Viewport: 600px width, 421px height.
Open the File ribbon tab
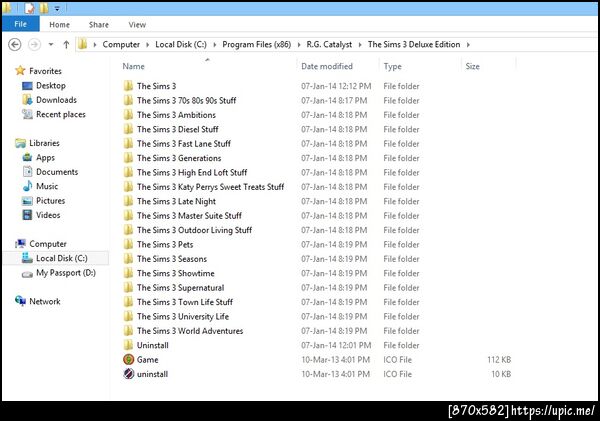pyautogui.click(x=20, y=24)
